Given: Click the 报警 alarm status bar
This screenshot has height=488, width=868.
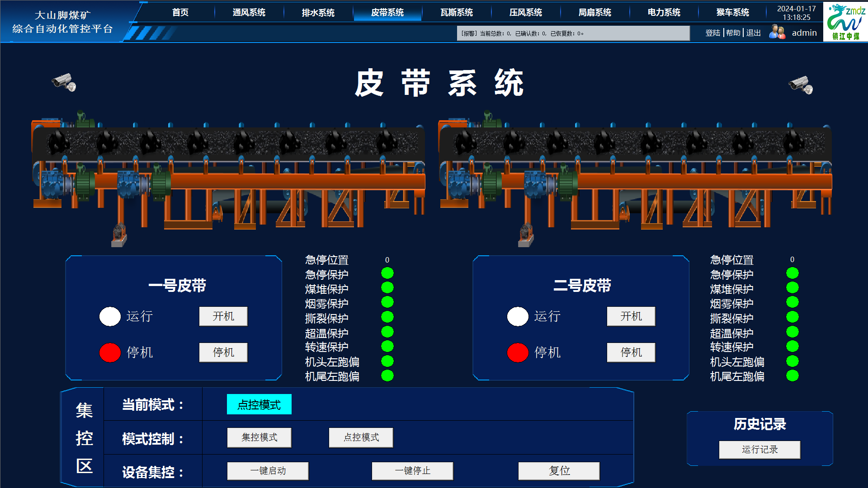Looking at the screenshot, I should point(573,33).
